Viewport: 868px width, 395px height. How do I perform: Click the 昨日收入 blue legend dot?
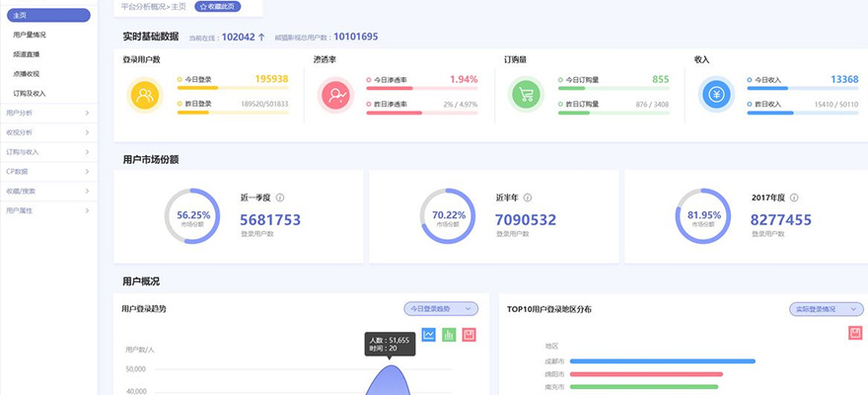[750, 104]
